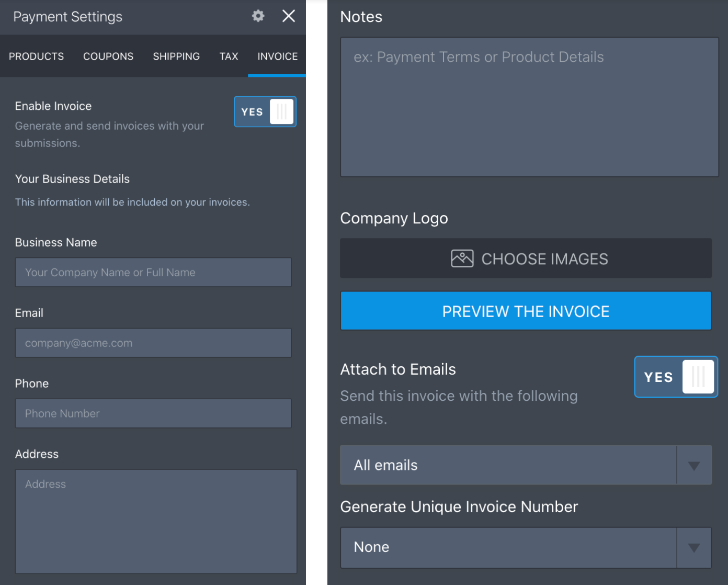The image size is (728, 585).
Task: Toggle the Enable Invoice switch
Action: 265,111
